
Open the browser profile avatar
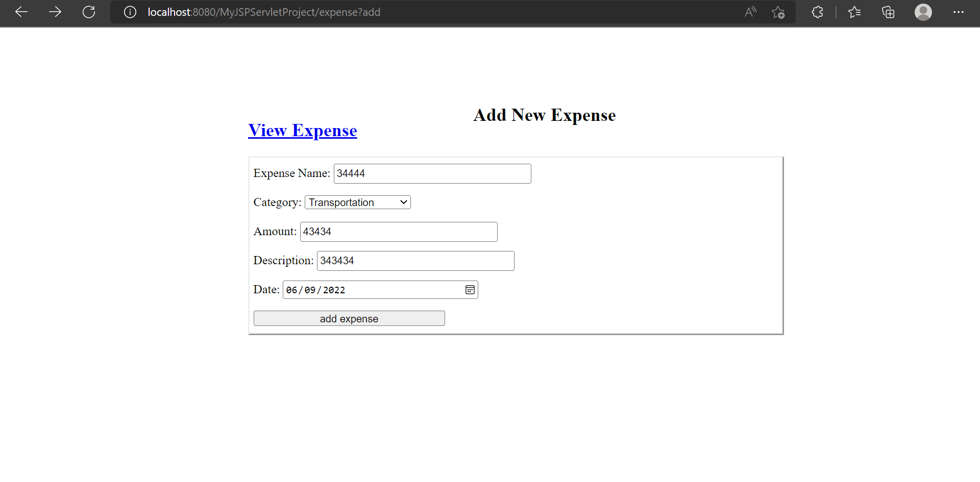coord(924,12)
